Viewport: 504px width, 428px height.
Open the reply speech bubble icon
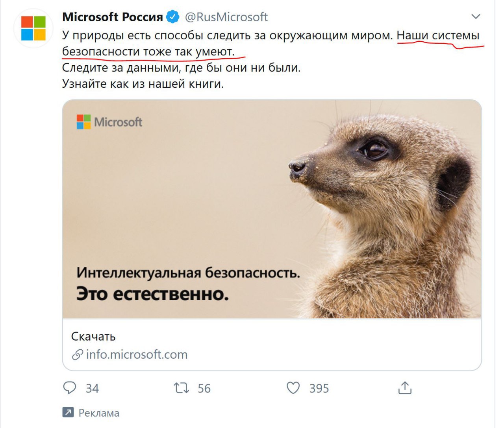[x=70, y=388]
